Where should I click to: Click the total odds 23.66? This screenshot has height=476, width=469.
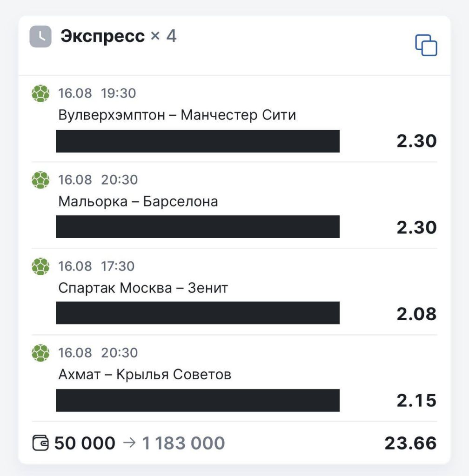click(411, 443)
